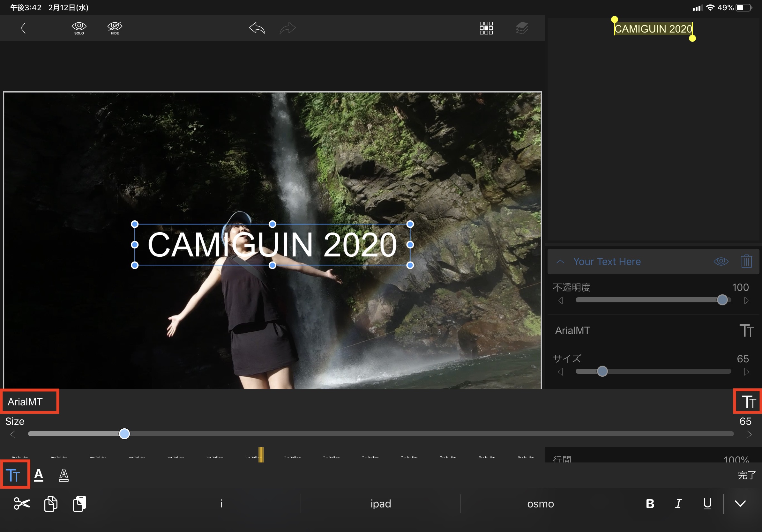The height and width of the screenshot is (532, 762).
Task: Choose the 'ipad' keyboard suggestion
Action: pos(381,504)
